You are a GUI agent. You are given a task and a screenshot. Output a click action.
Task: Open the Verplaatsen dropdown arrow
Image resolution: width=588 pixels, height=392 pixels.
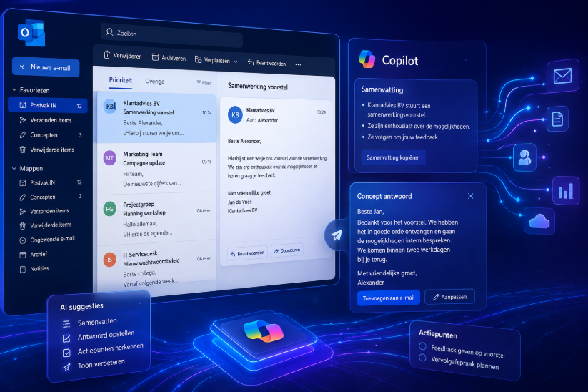(x=236, y=62)
